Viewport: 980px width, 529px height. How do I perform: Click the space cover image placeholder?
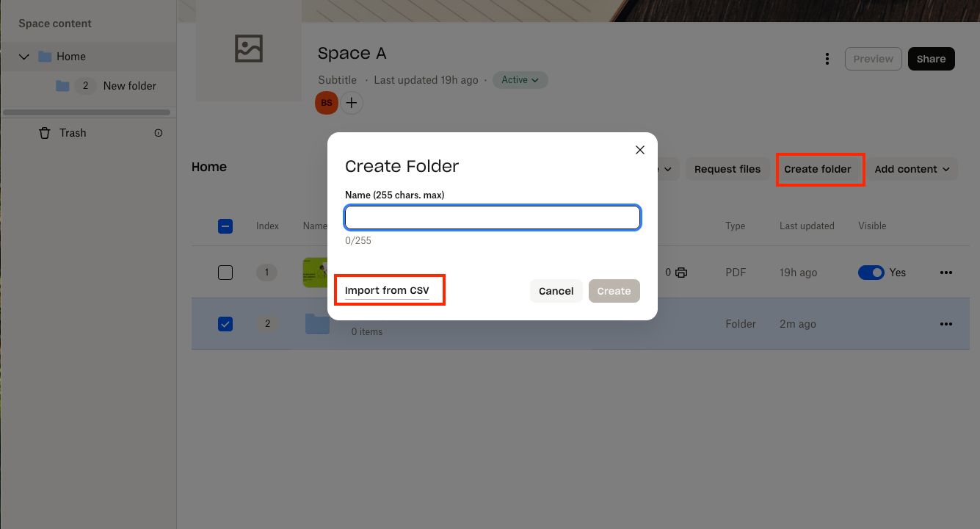(248, 49)
